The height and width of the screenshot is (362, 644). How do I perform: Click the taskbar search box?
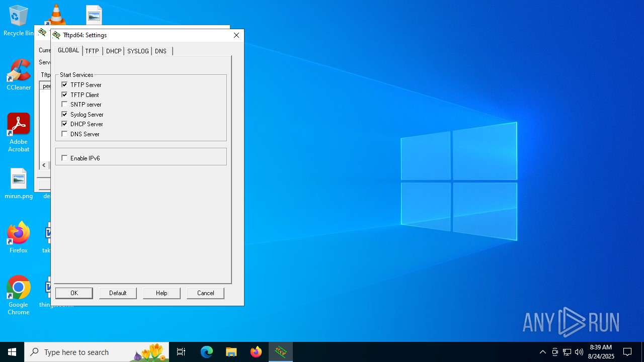97,352
